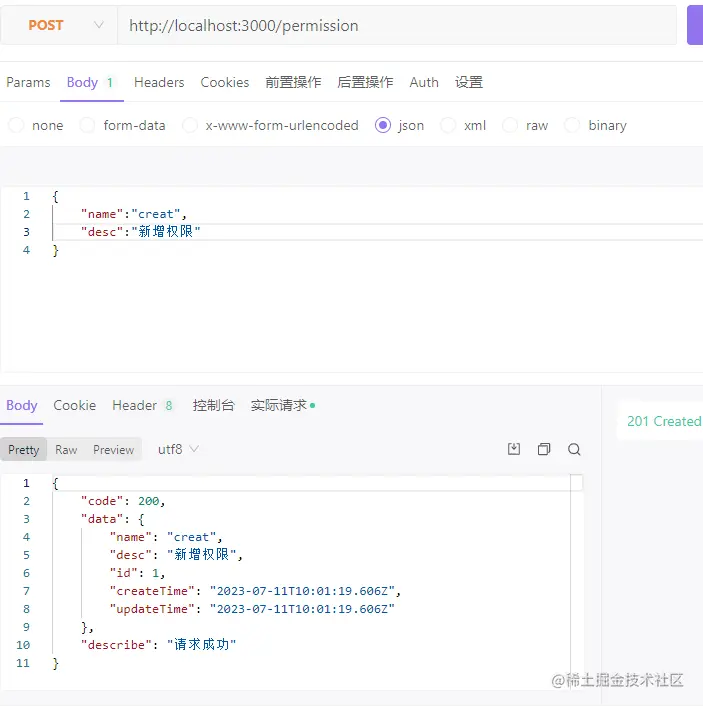The height and width of the screenshot is (708, 703).
Task: Select the request Body tab
Action: [x=90, y=83]
